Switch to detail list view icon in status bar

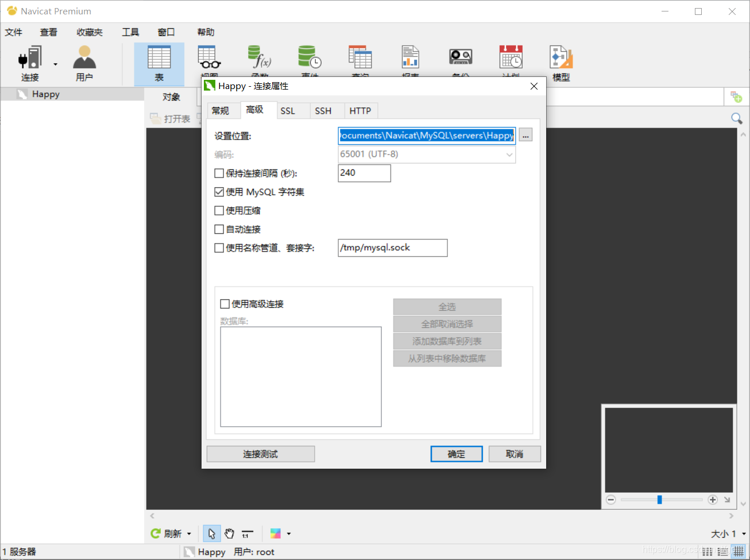pos(723,551)
